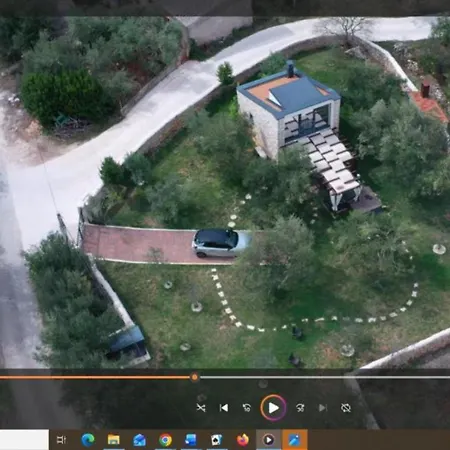
Task: Launch the Mail app from the taskbar
Action: [139, 440]
